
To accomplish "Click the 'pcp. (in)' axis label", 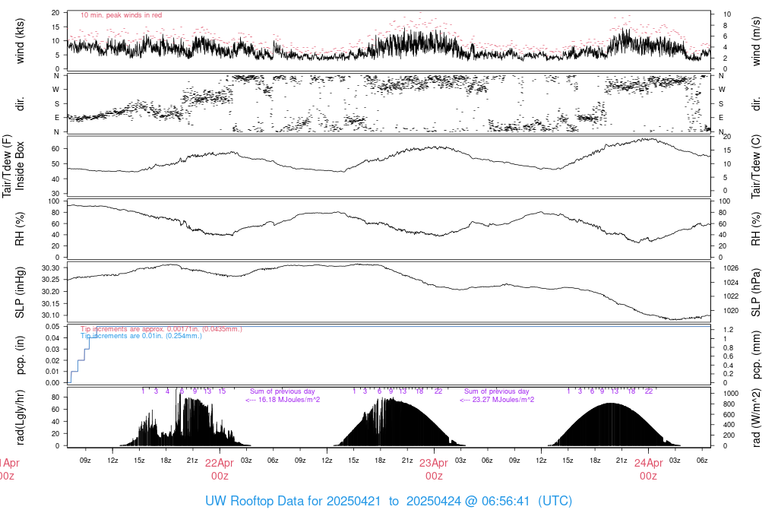I will [20, 355].
